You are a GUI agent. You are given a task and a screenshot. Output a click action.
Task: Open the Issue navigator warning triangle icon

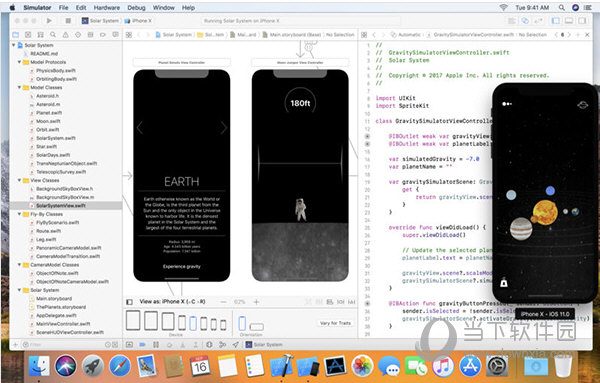point(65,34)
